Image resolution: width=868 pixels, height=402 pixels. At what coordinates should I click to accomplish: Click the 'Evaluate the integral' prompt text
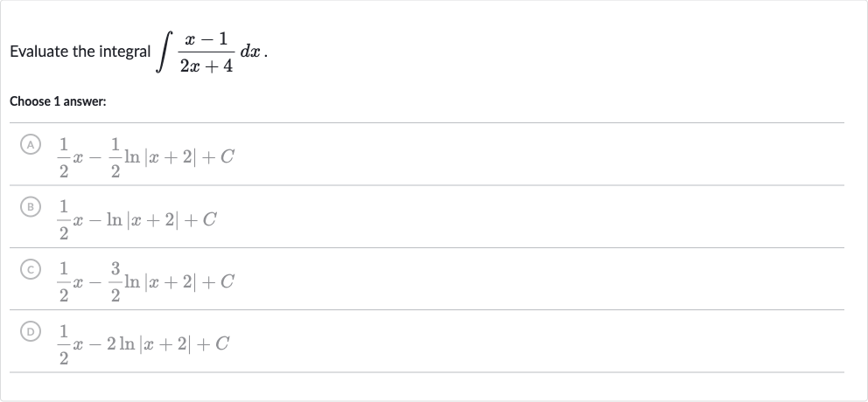(80, 52)
